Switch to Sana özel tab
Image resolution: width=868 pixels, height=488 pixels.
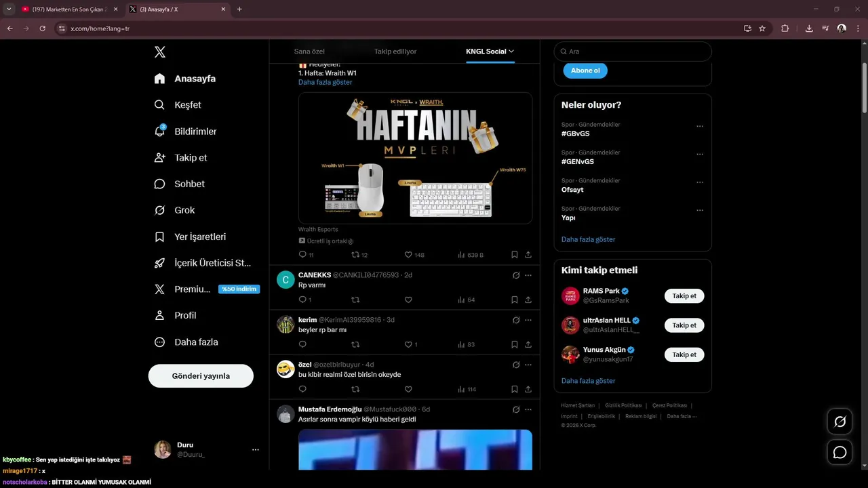(310, 52)
